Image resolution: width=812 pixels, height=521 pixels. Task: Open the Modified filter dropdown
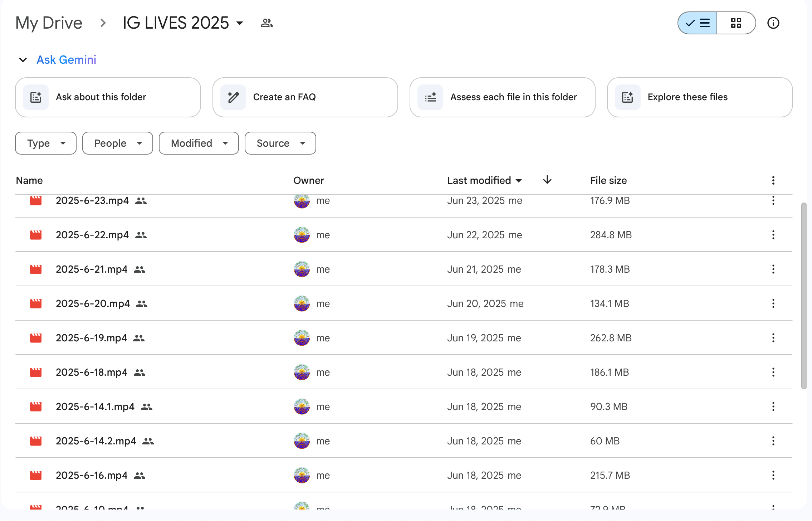coord(199,143)
